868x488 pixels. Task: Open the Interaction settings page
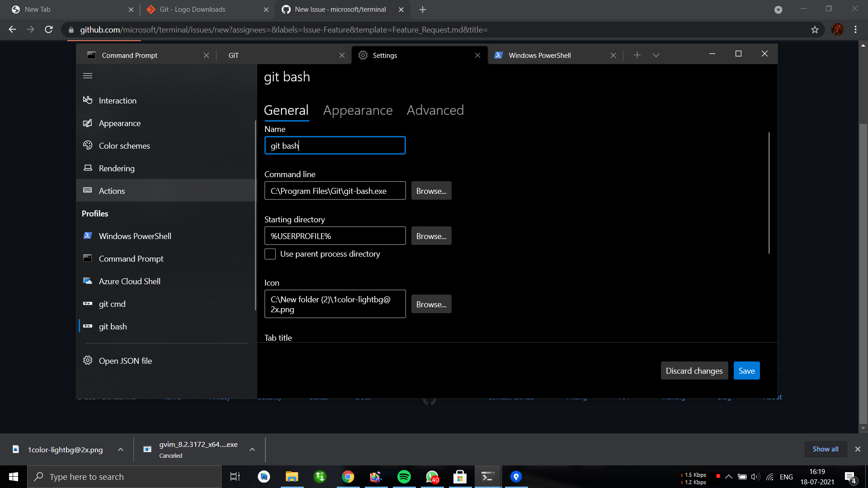point(118,100)
